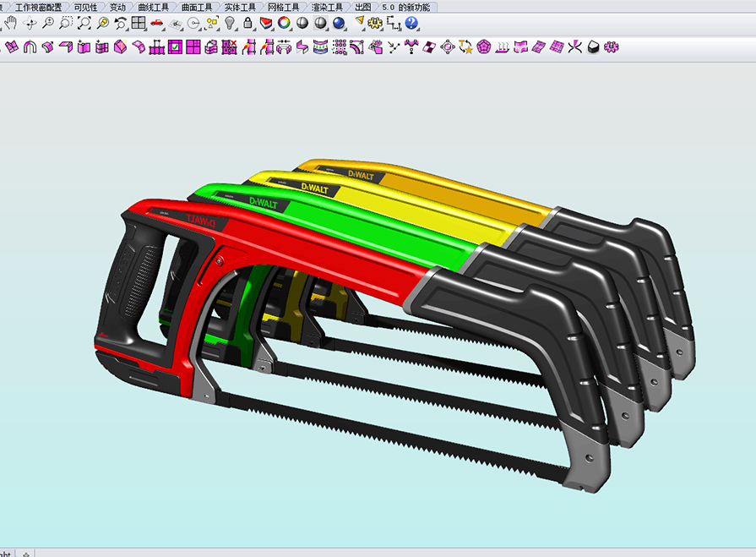Open the yellow gear Options icon
Viewport: 756px width, 557px height.
(x=375, y=23)
